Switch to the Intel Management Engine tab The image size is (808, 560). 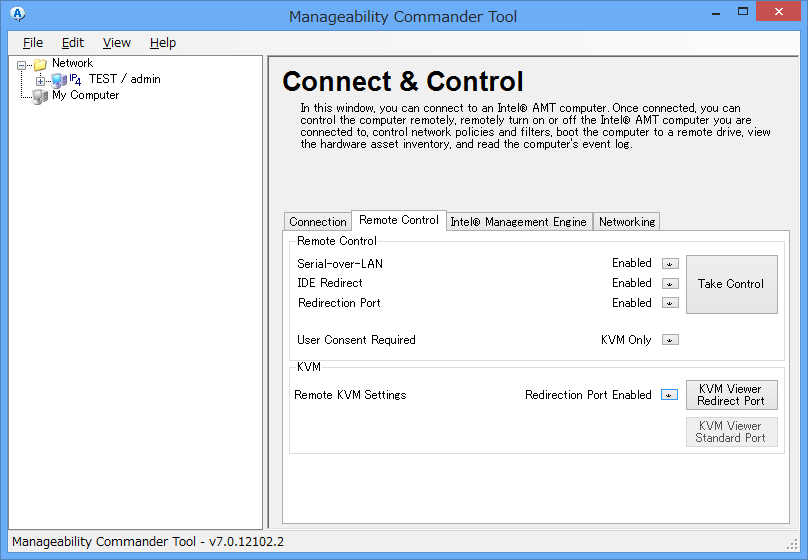[x=519, y=222]
